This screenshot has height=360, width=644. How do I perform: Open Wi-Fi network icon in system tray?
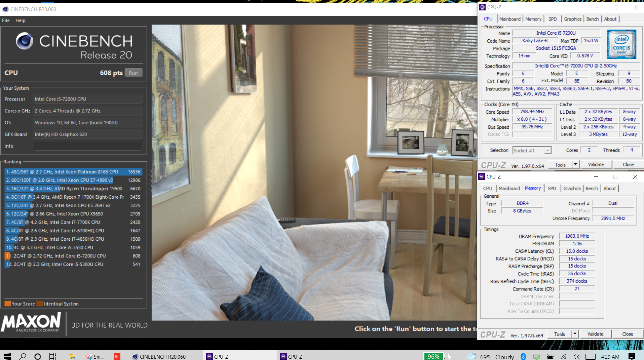tap(564, 356)
